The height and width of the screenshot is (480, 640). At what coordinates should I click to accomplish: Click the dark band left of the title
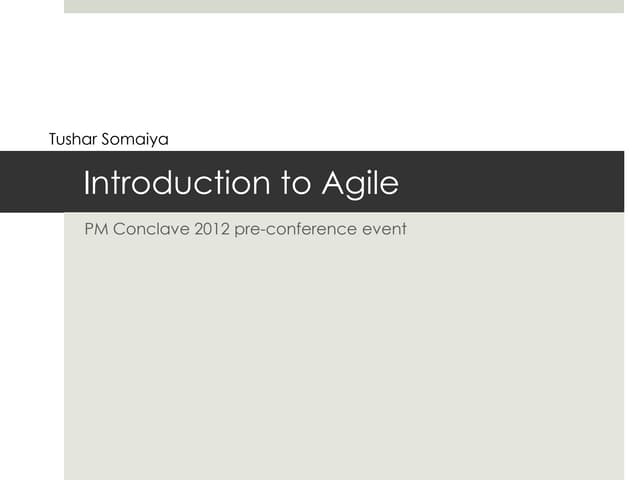tap(35, 182)
